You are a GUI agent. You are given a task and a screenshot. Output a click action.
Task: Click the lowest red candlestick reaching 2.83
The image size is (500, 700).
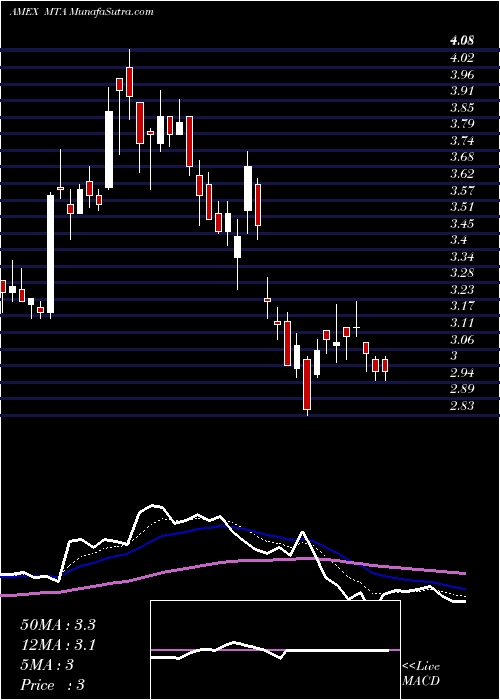tap(307, 385)
